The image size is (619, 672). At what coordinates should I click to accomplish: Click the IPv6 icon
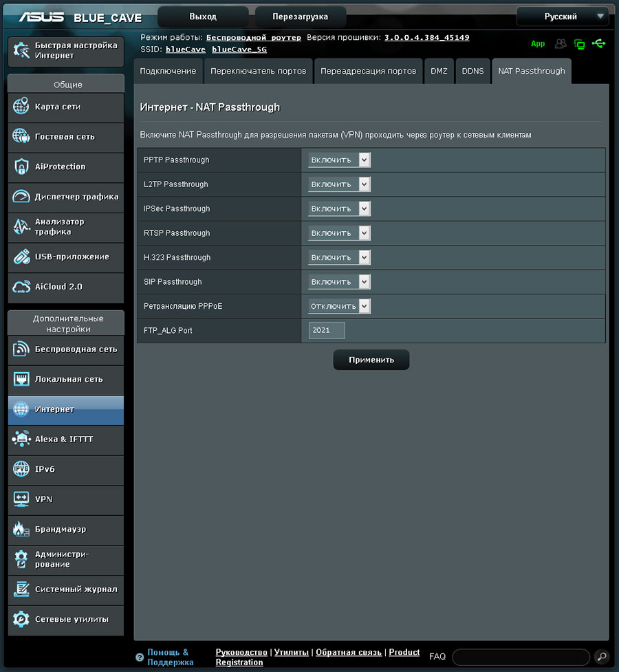pyautogui.click(x=21, y=469)
